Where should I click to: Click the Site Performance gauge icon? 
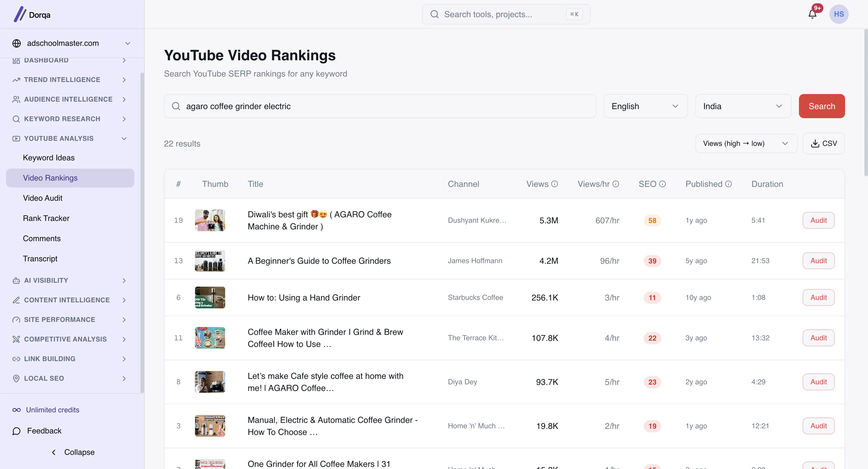point(16,320)
